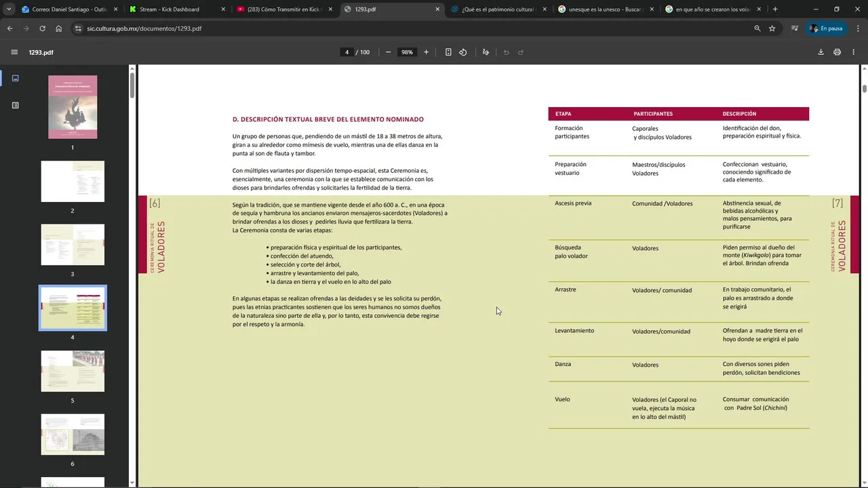
Task: Edit the zoom percentage field
Action: [407, 52]
